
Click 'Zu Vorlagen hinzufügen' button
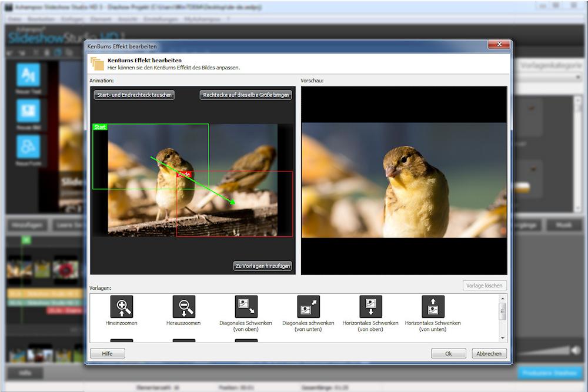tap(262, 266)
